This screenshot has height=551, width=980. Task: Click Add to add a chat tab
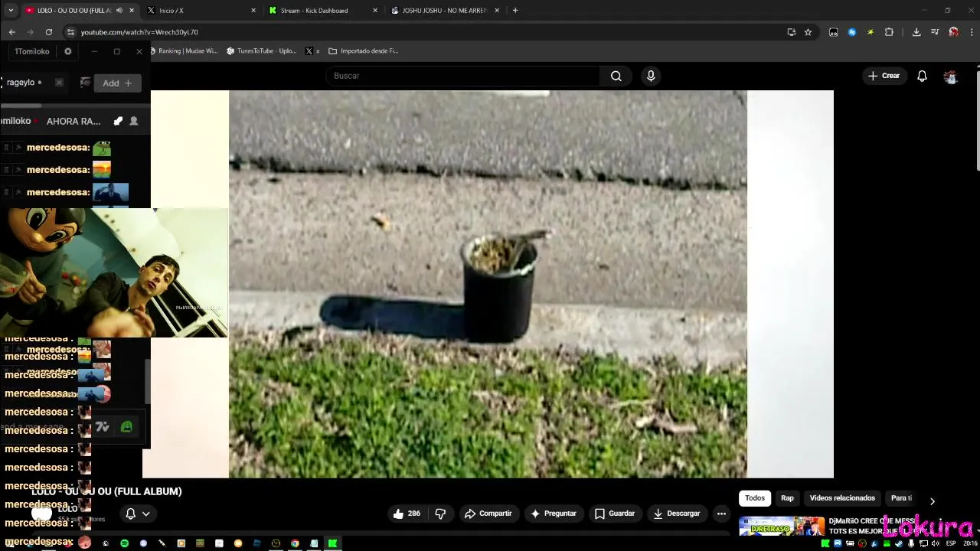coord(117,83)
